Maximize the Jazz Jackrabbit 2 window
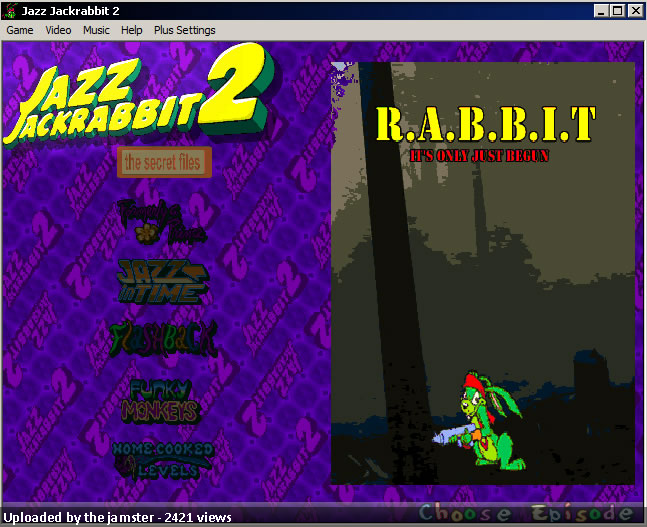 point(618,10)
